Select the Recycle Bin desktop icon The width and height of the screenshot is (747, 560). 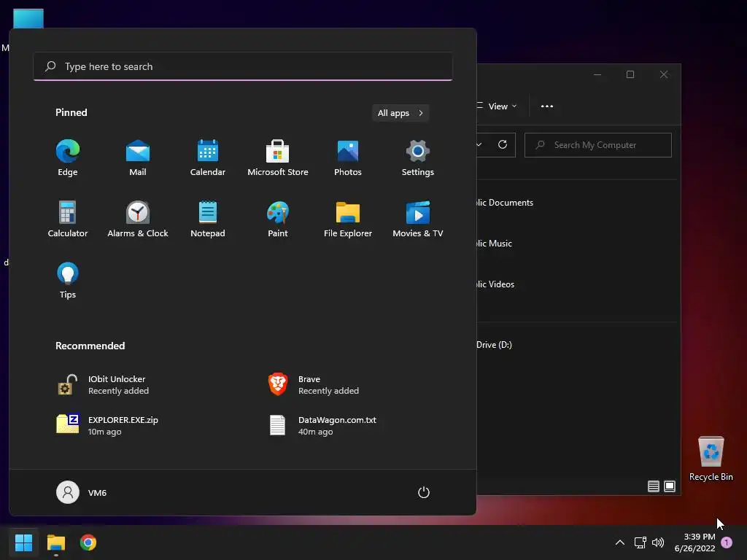[711, 458]
